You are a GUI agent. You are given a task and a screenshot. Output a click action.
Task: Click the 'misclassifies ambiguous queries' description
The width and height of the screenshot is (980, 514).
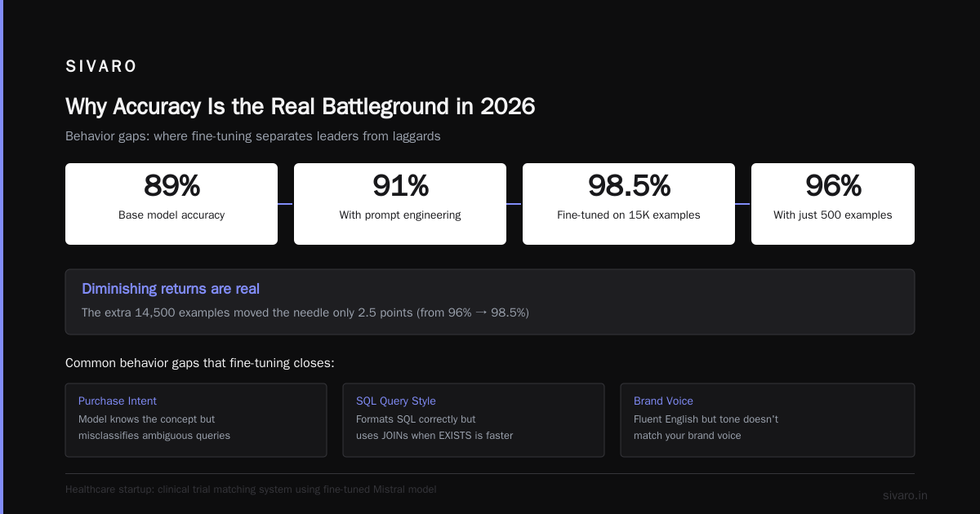click(x=154, y=436)
